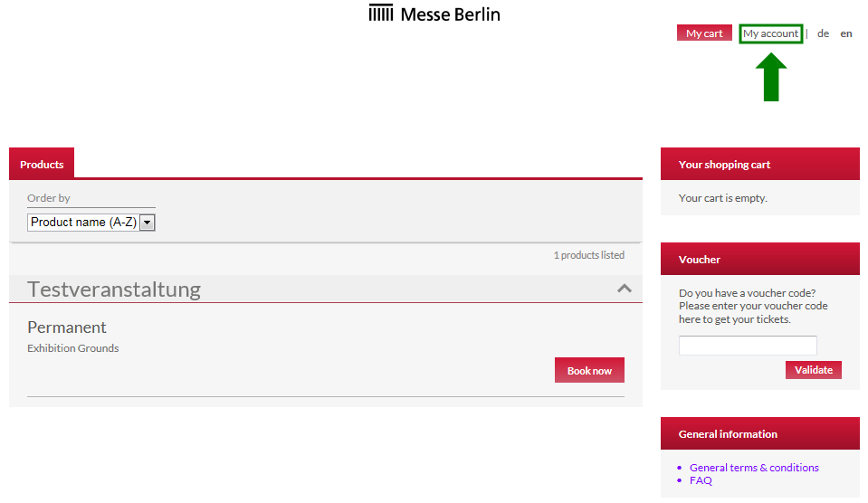Open My cart
The width and height of the screenshot is (868, 503).
pyautogui.click(x=704, y=33)
